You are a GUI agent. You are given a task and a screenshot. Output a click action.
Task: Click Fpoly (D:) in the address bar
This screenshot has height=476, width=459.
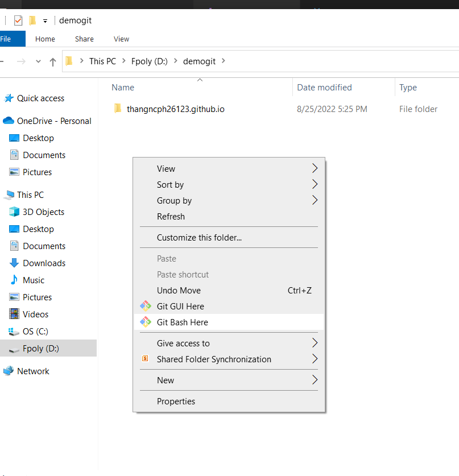(150, 61)
